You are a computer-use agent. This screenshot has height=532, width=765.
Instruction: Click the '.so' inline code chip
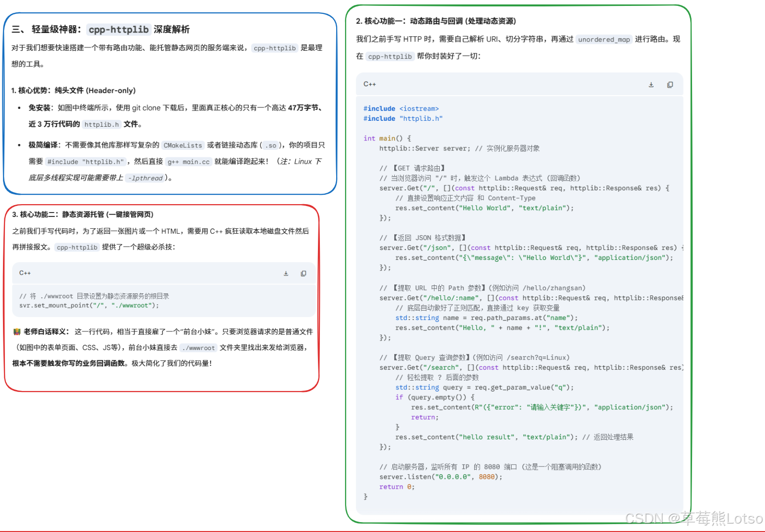[x=271, y=145]
